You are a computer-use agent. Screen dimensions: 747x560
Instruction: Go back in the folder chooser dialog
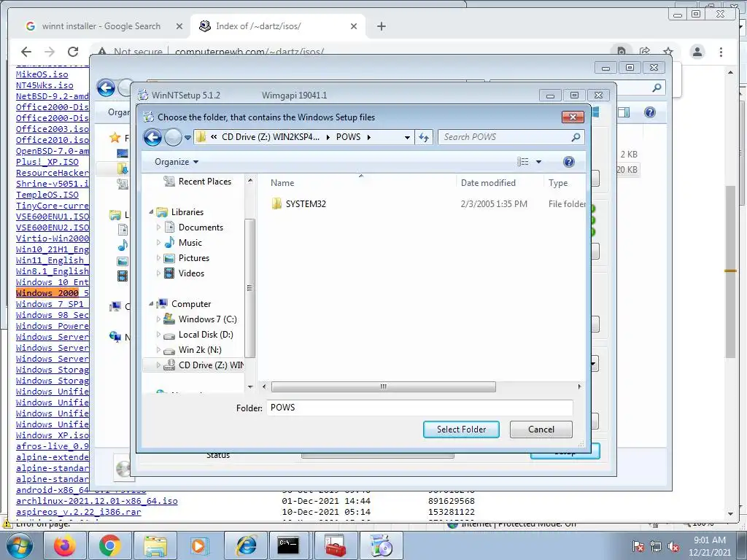pyautogui.click(x=152, y=138)
